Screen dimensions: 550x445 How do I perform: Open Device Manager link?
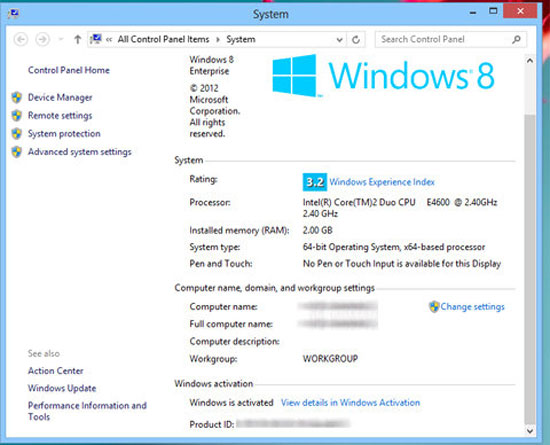pyautogui.click(x=60, y=97)
